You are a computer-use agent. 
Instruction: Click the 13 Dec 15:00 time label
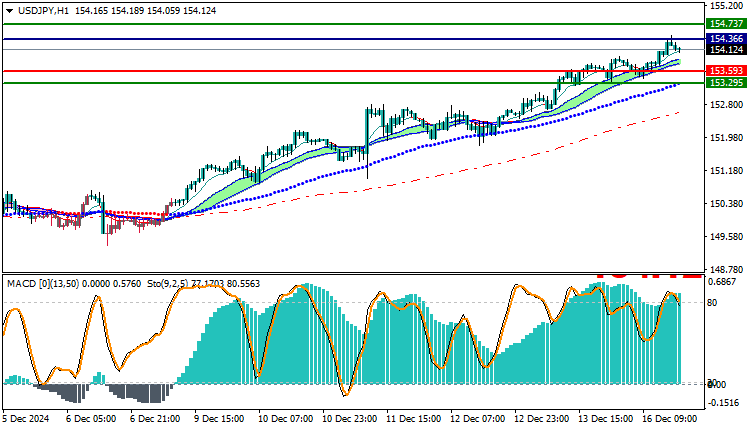(606, 419)
